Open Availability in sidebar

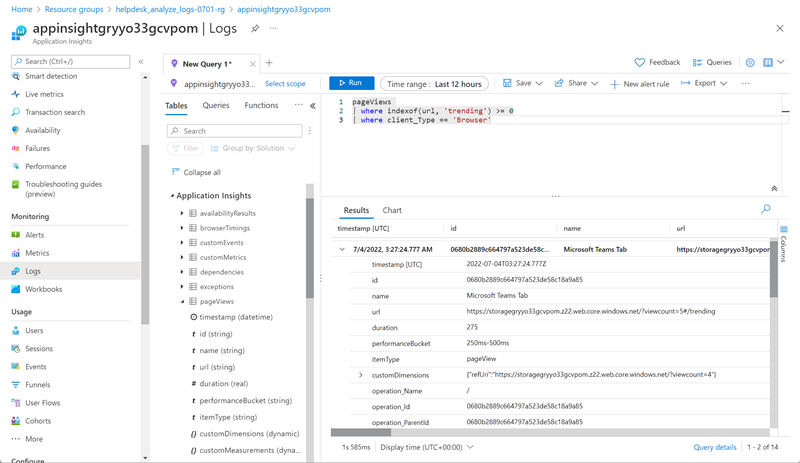[x=43, y=130]
